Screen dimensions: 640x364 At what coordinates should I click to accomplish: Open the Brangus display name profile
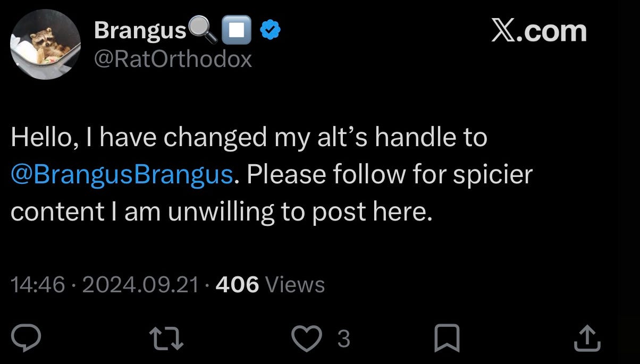(140, 32)
